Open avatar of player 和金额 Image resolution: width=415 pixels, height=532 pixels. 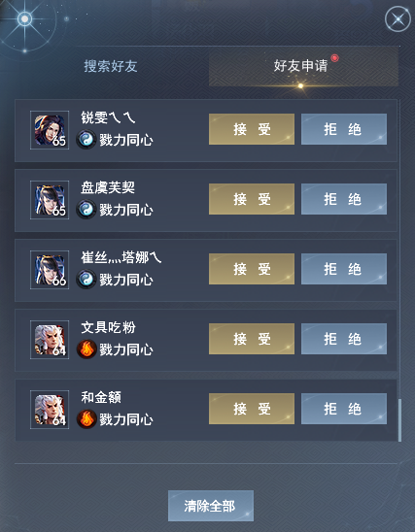point(50,410)
